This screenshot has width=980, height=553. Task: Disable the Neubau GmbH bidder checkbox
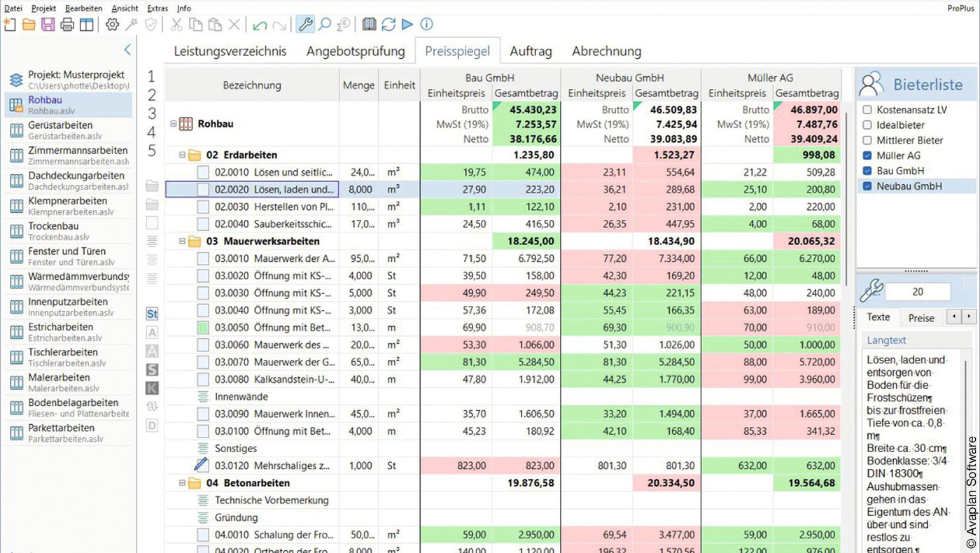click(x=867, y=186)
